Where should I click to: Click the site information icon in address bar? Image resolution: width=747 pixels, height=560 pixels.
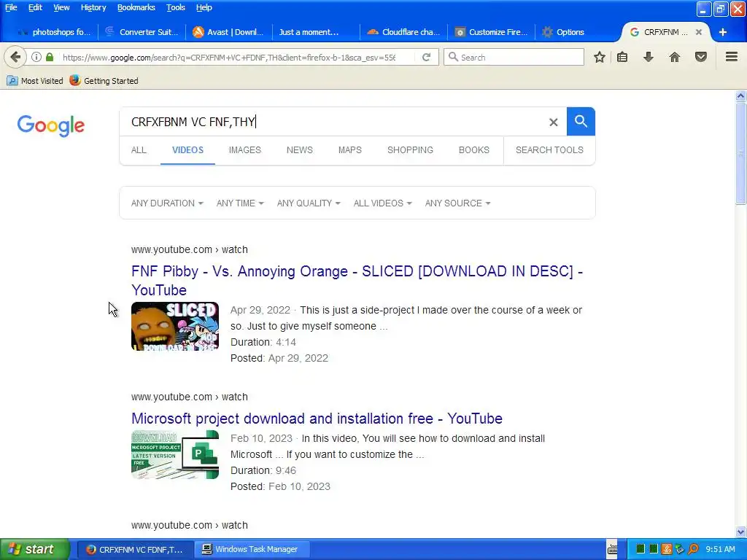pos(36,57)
